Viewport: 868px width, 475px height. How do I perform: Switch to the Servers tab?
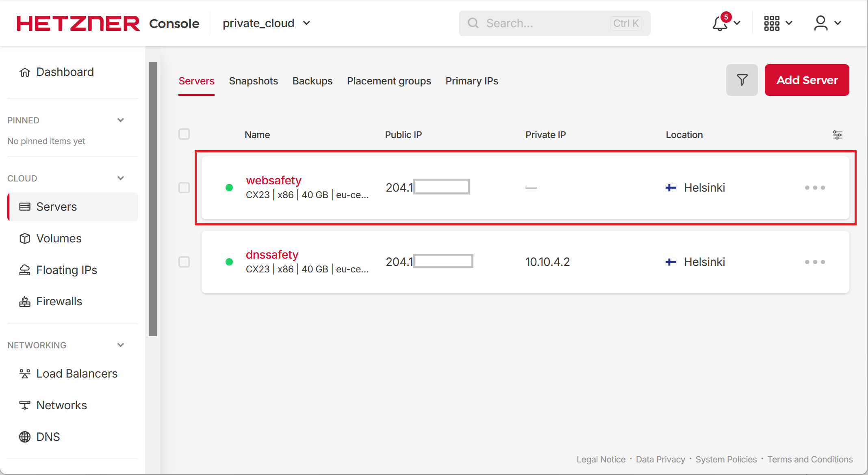(197, 81)
